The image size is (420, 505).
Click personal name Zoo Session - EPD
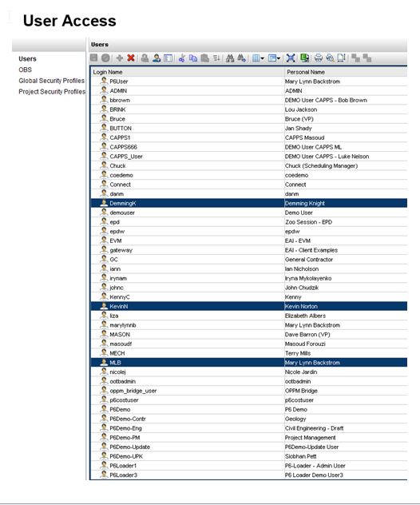(x=308, y=222)
